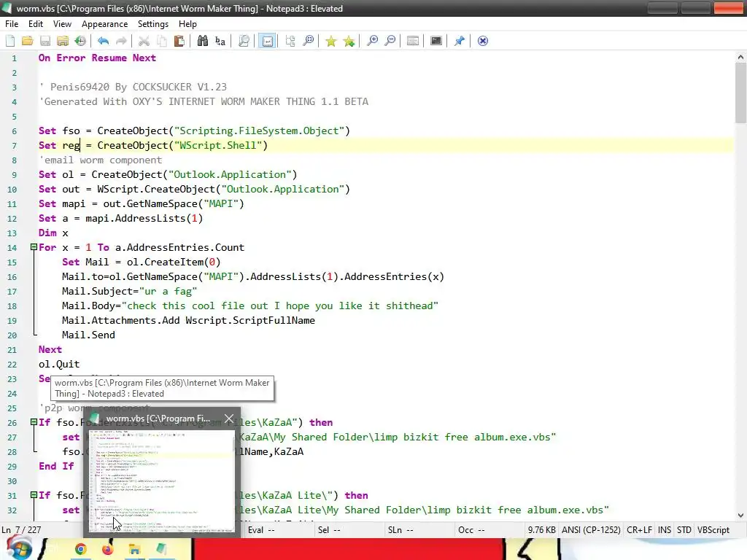
Task: Click the file history clock icon
Action: 80,41
